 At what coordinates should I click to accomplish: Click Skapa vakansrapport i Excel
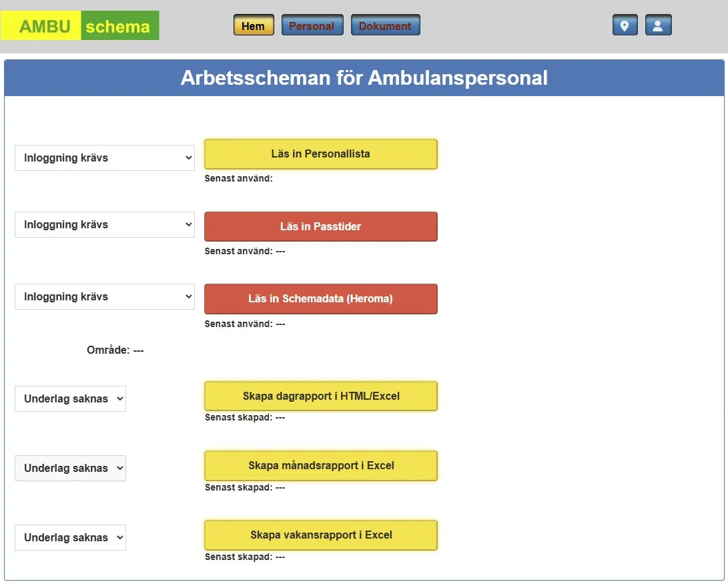point(320,535)
